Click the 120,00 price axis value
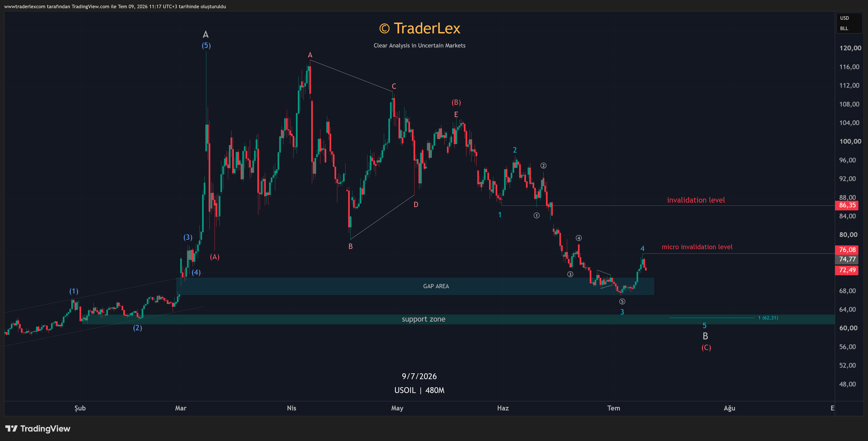Viewport: 868px width, 441px height. click(x=850, y=48)
